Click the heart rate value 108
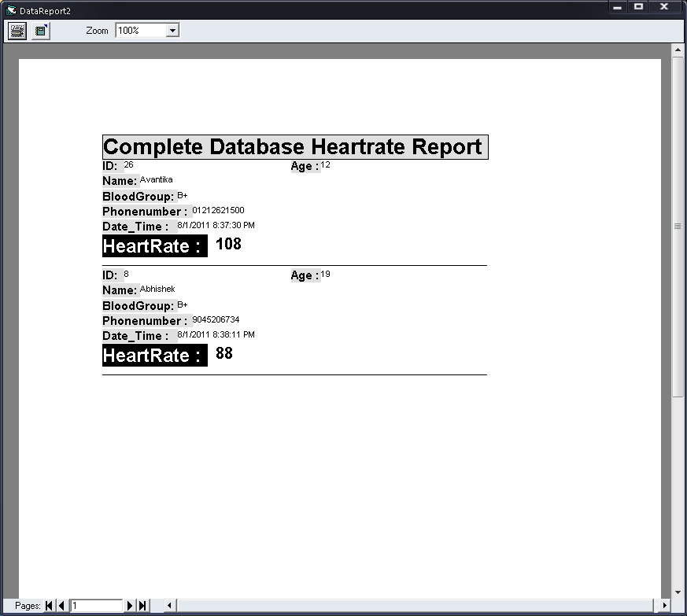The height and width of the screenshot is (616, 687). 228,244
